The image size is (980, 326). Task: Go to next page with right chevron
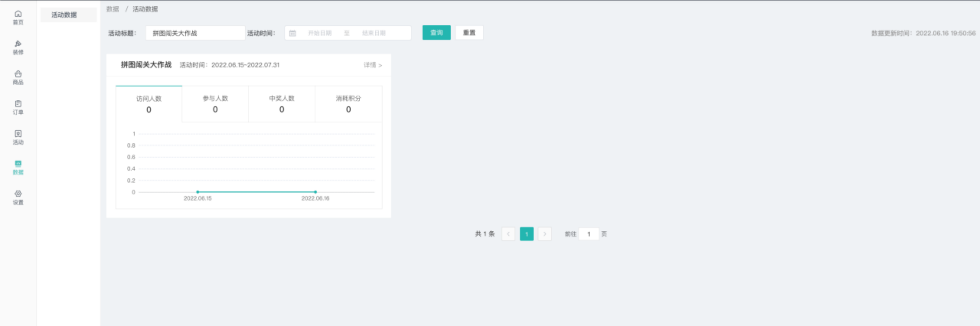(x=545, y=234)
